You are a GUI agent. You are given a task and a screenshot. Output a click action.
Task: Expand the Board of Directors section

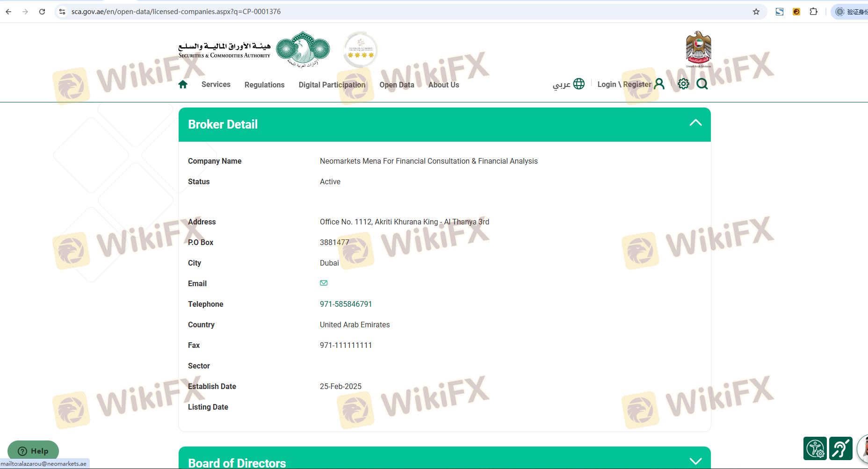(x=695, y=461)
